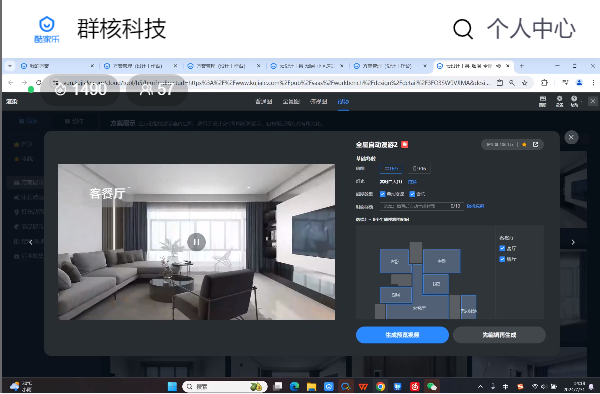
Task: Expand the system tray hidden icons chevron
Action: click(x=480, y=386)
